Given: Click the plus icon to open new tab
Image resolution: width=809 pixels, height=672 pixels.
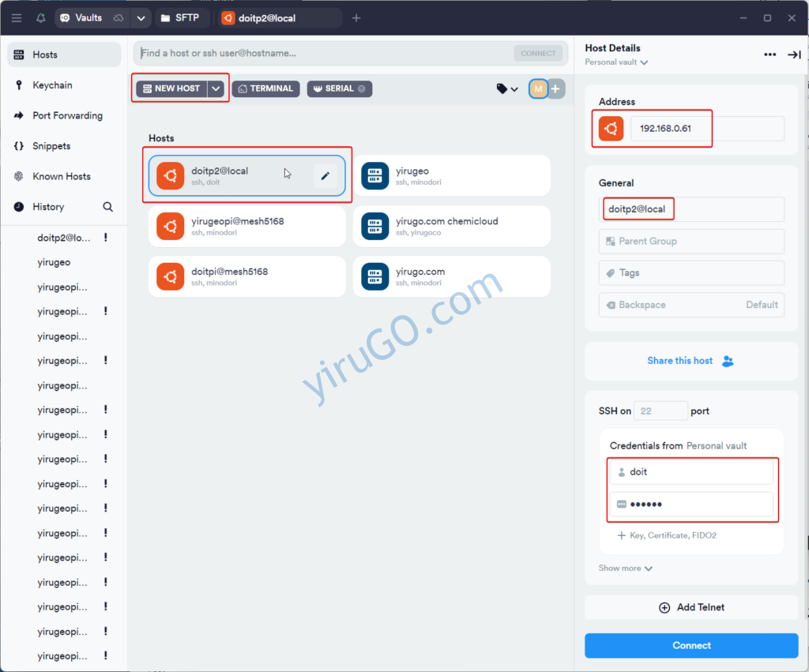Looking at the screenshot, I should click(356, 18).
